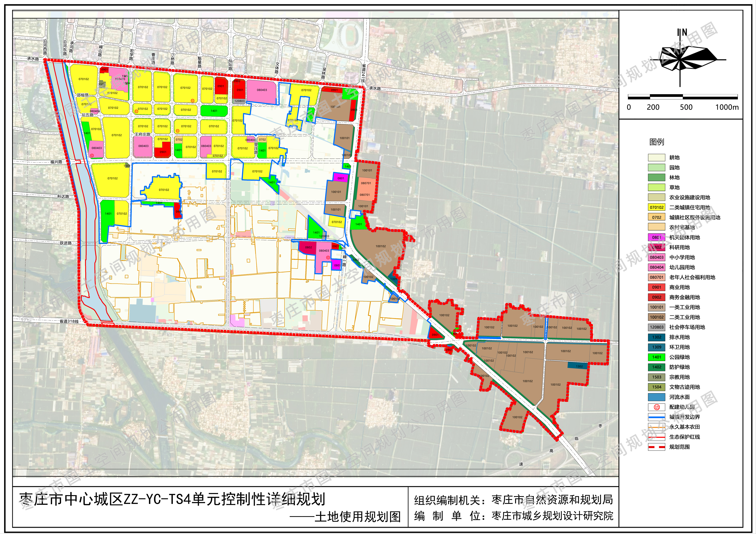
Task: Click the 100102 legend swatch
Action: point(657,317)
